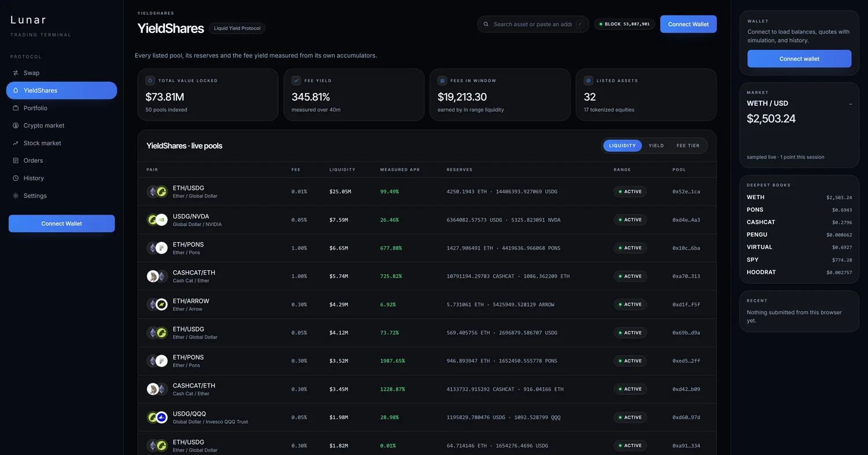
Task: Click pool address 0xa70…313
Action: 686,276
